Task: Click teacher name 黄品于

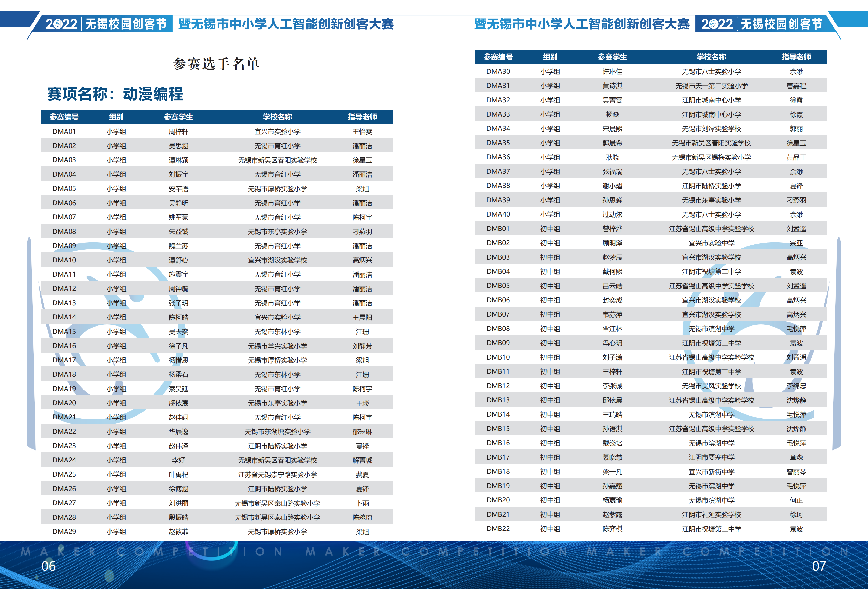Action: pos(796,157)
